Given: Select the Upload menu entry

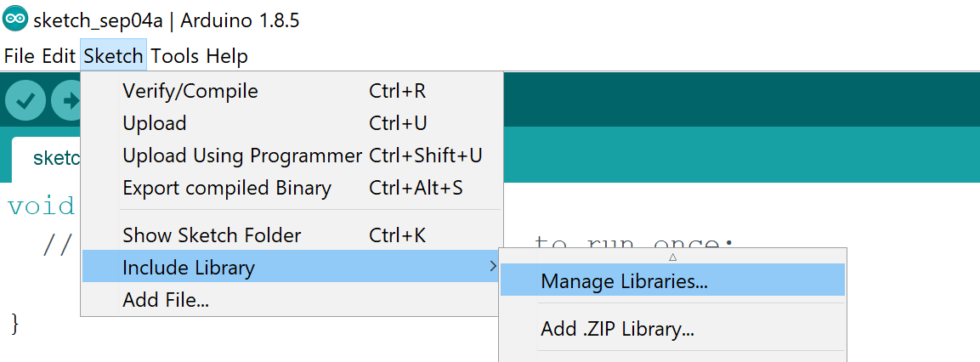Looking at the screenshot, I should (x=292, y=123).
